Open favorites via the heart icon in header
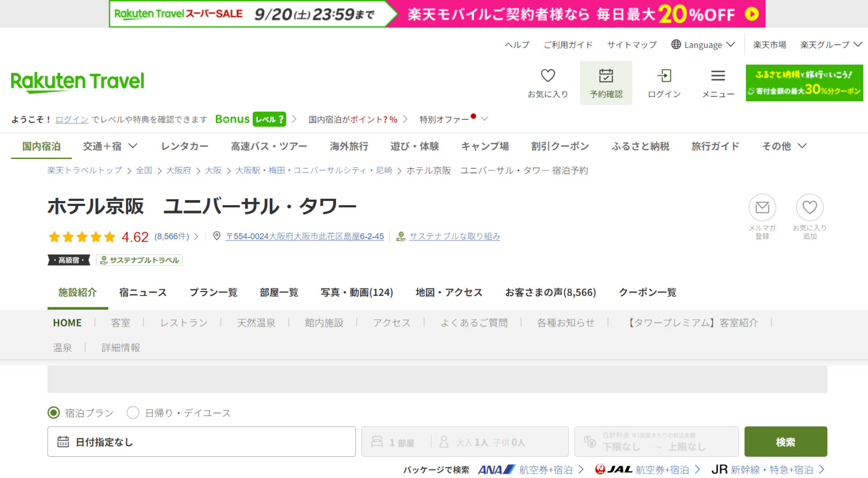The width and height of the screenshot is (868, 478). (x=548, y=76)
